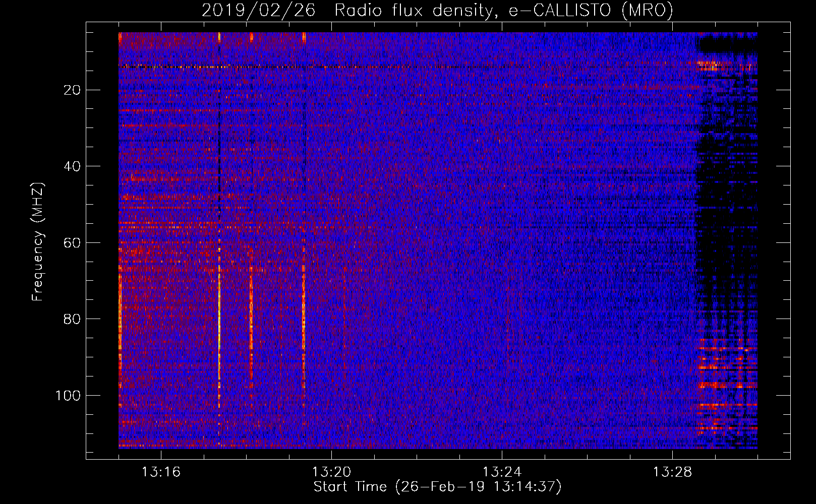Click the 13:16 time tick label
Viewport: 816px width, 504px height.
point(161,472)
